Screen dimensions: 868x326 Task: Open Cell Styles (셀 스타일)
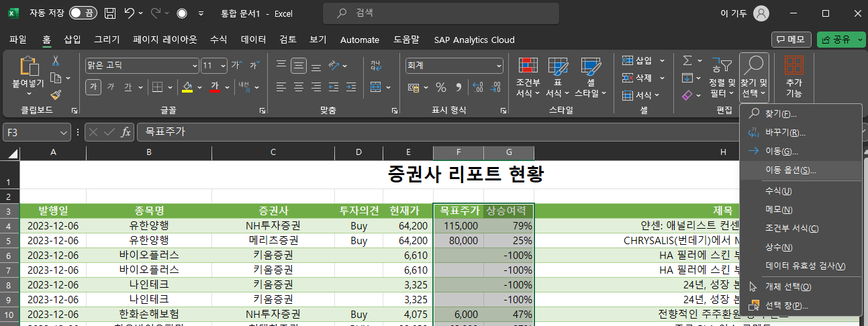[x=589, y=77]
